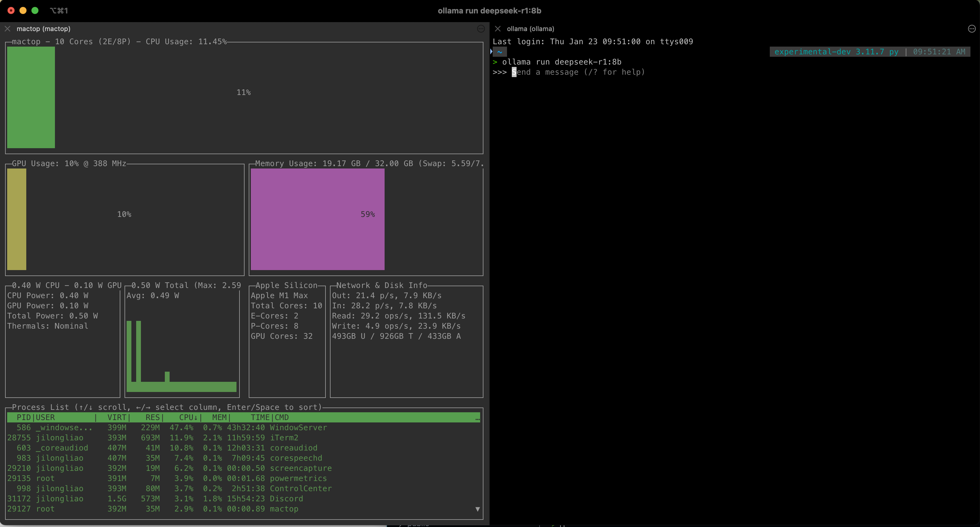Sort processes by the MEM column header
980x527 pixels.
click(219, 417)
